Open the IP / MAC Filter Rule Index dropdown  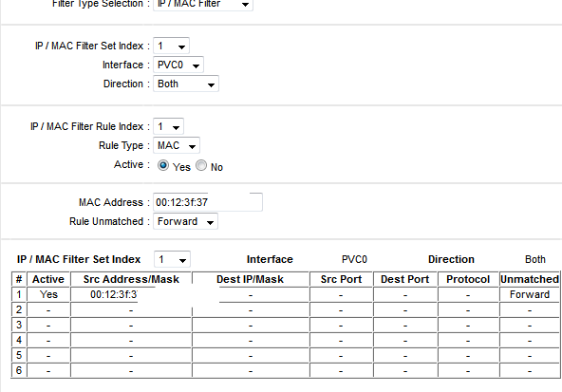pos(168,126)
